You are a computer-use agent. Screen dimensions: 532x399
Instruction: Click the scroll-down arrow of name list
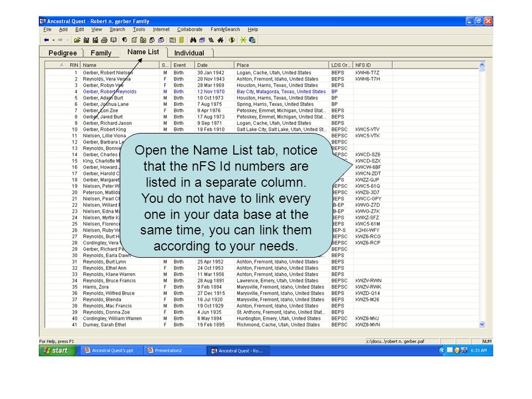coord(482,325)
